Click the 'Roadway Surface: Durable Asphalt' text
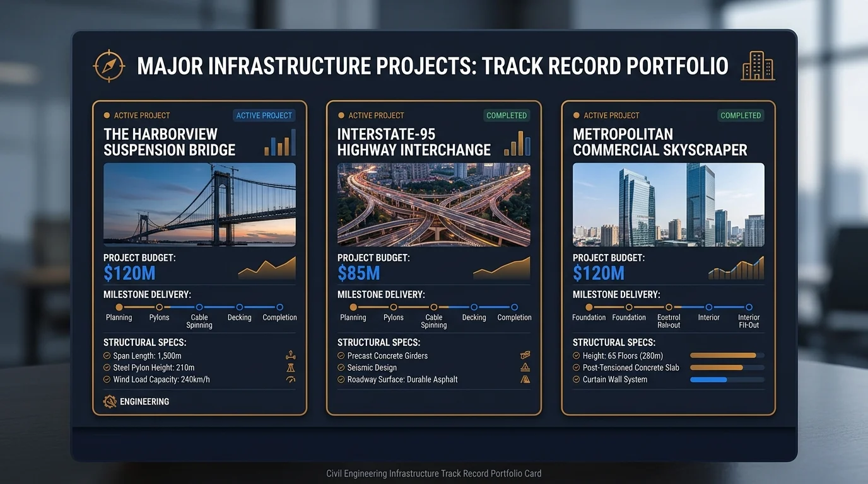Viewport: 868px width, 484px height. point(402,379)
